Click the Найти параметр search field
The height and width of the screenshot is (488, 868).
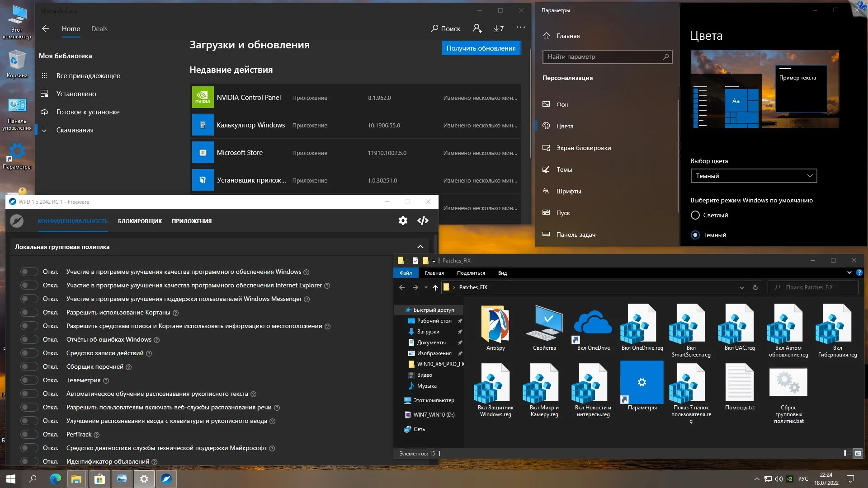click(601, 56)
